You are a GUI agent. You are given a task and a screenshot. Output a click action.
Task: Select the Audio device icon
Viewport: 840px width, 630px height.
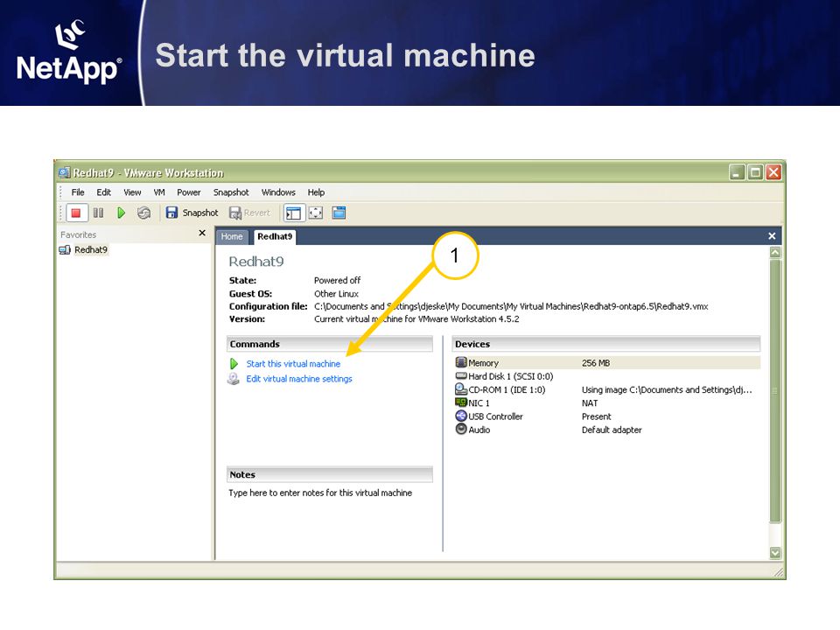(461, 429)
